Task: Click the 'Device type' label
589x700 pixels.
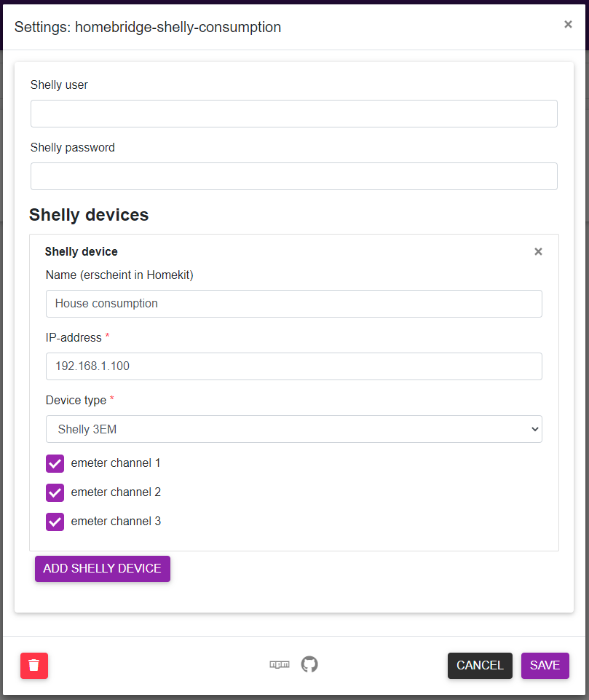Action: [x=76, y=400]
